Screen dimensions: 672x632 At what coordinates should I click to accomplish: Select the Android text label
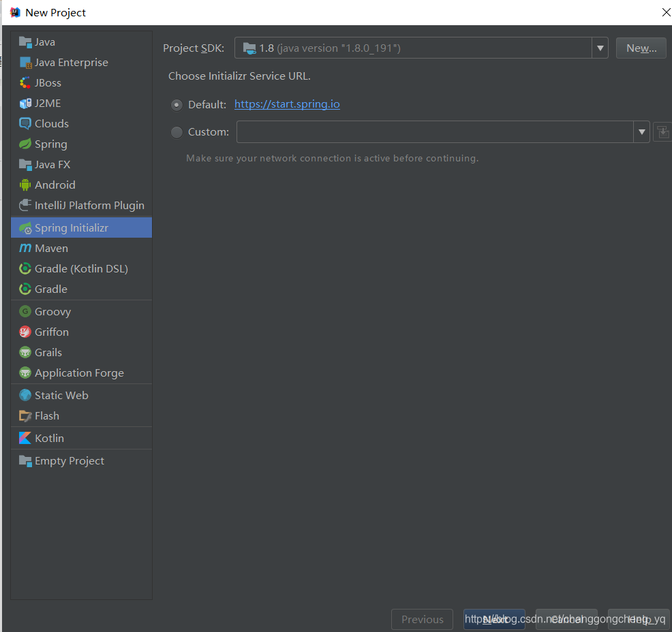click(x=55, y=185)
